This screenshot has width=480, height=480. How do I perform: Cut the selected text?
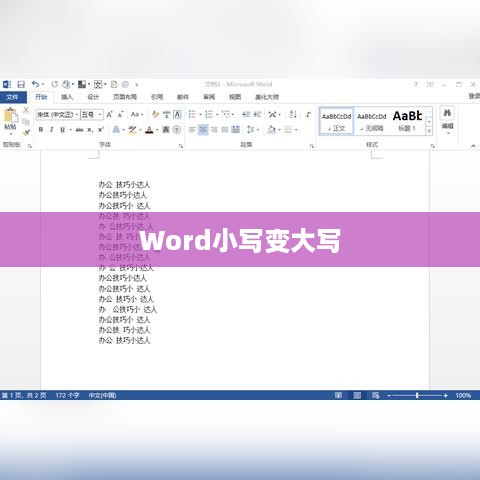tap(26, 111)
